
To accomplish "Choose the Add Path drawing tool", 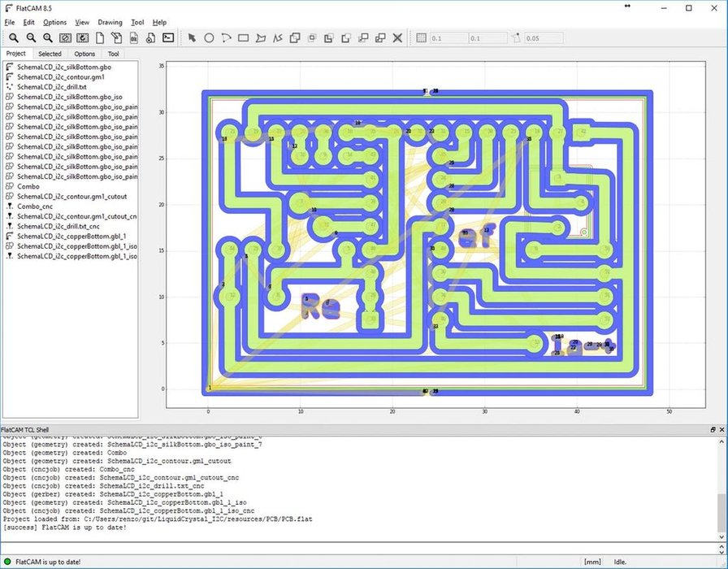I will (278, 38).
